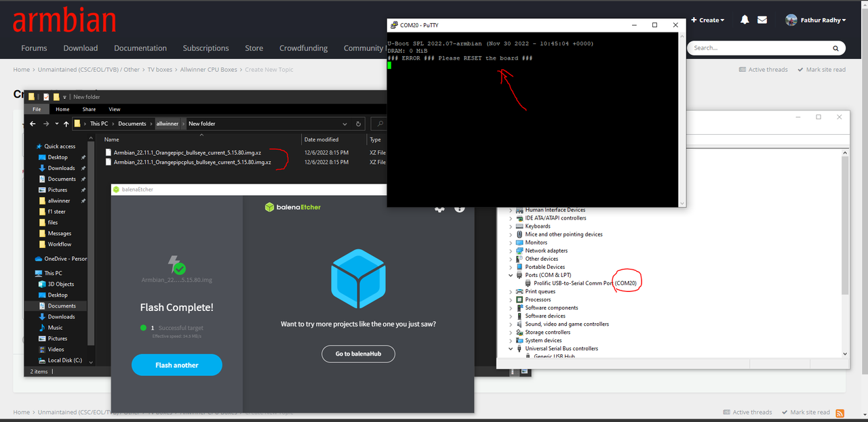Click the allwinner segment in Explorer address bar

(167, 124)
